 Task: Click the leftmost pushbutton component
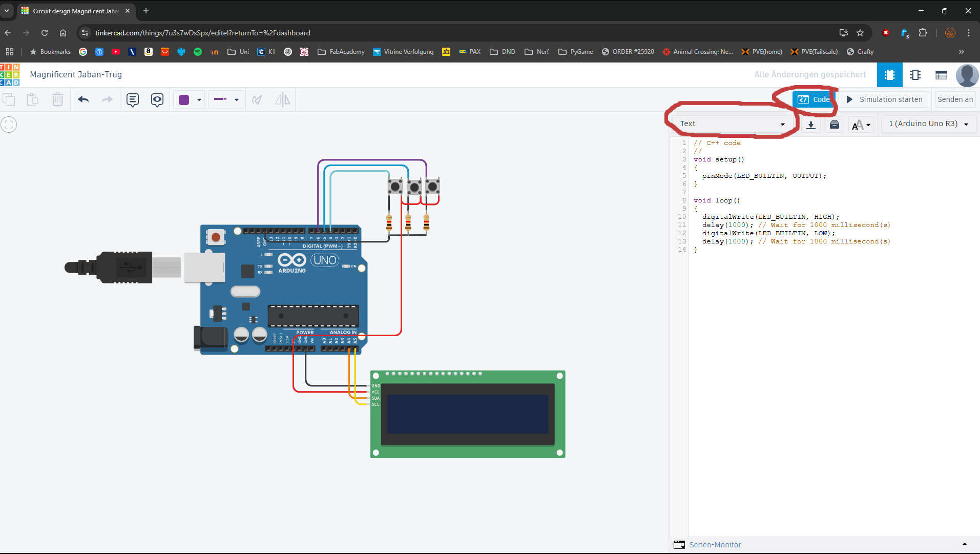[395, 187]
